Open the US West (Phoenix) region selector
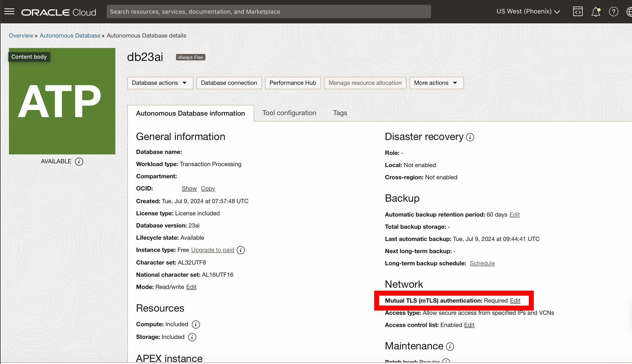Screen dimensions: 632x364 528,11
